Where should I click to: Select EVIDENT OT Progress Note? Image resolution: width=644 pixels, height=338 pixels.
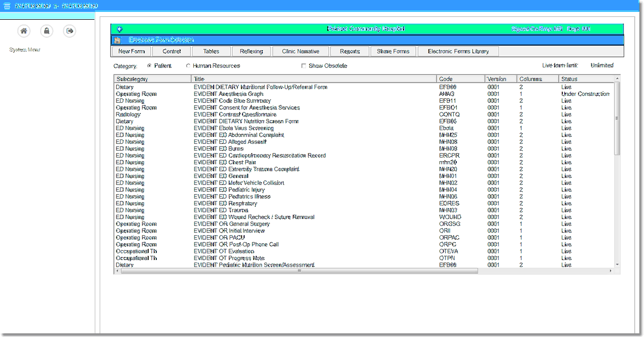[x=364, y=258]
